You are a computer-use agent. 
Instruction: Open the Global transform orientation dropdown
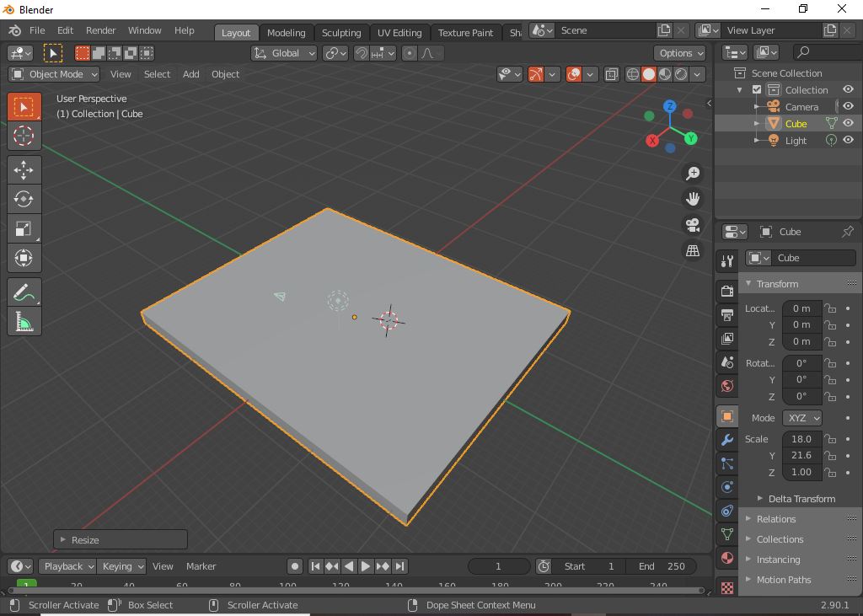click(x=284, y=53)
